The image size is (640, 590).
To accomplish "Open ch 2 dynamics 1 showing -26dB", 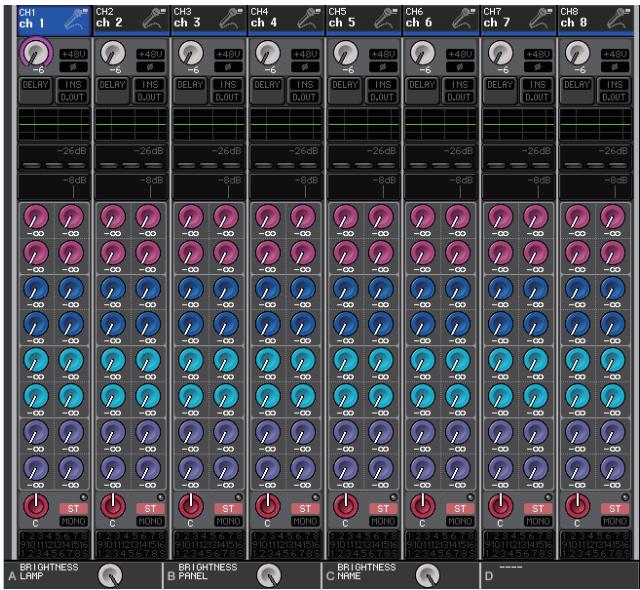I will point(131,157).
